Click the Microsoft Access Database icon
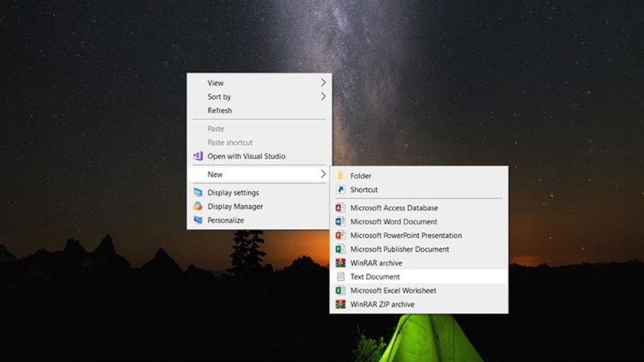The height and width of the screenshot is (362, 644). coord(341,208)
